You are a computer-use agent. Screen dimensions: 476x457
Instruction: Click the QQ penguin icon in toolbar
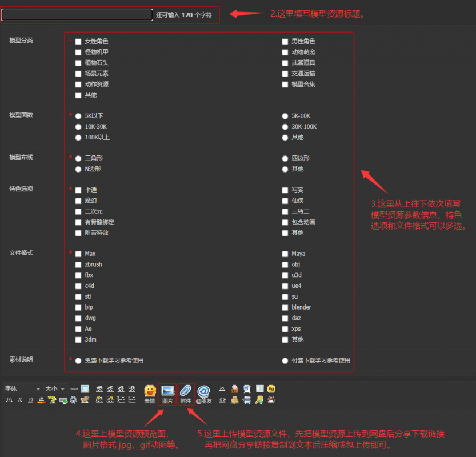coord(271,400)
